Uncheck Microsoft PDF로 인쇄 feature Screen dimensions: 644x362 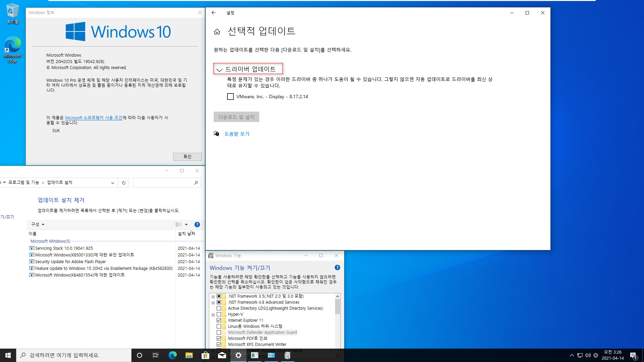[219, 339]
